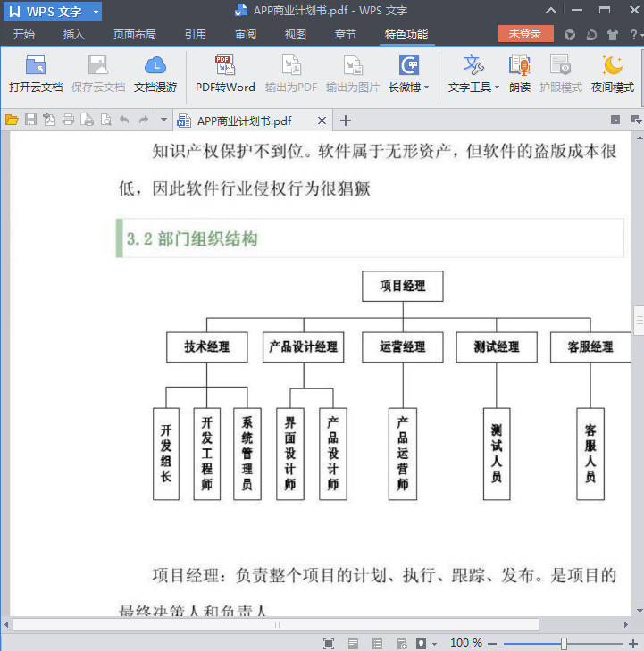This screenshot has height=651, width=644.
Task: Start the PDF转Word converter
Action: [225, 74]
